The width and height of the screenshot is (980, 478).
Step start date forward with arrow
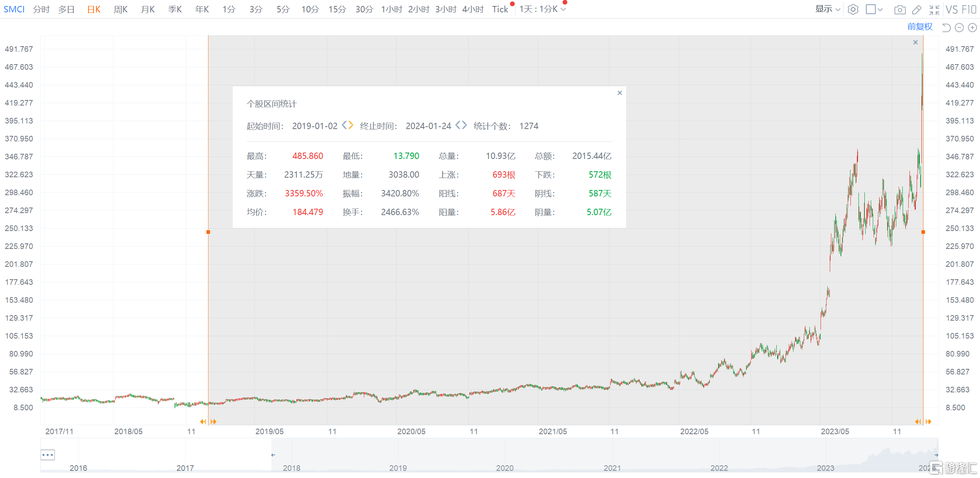click(351, 125)
